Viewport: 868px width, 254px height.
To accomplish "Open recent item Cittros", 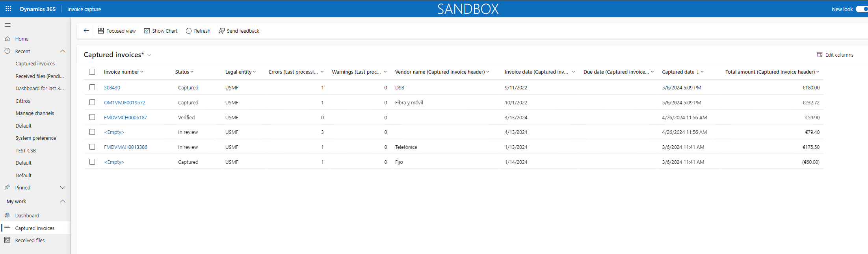I will point(23,101).
